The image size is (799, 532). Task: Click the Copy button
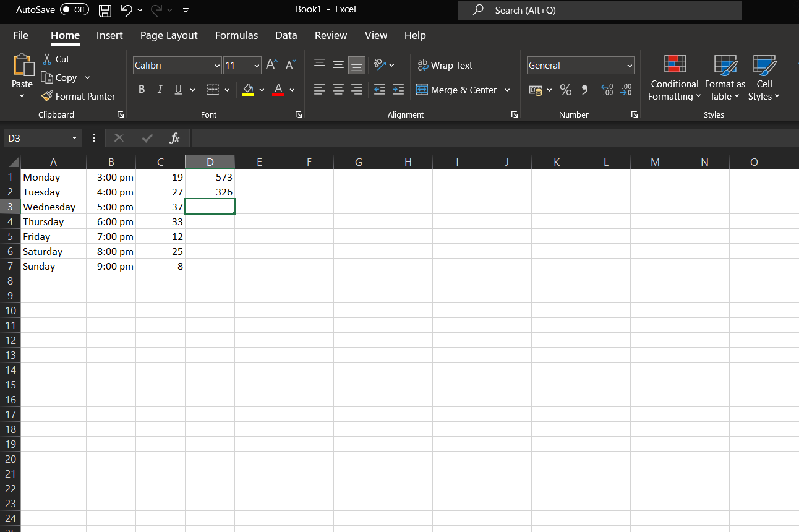pos(59,77)
